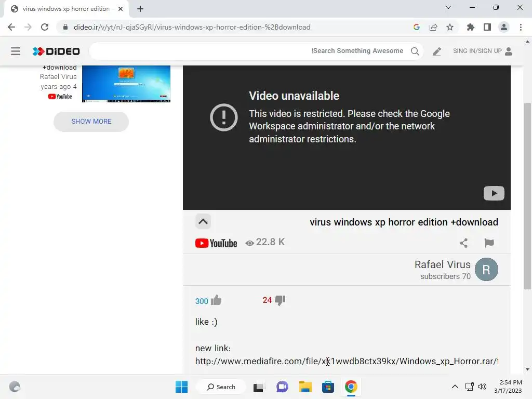Open the Chrome profile avatar

(x=504, y=27)
